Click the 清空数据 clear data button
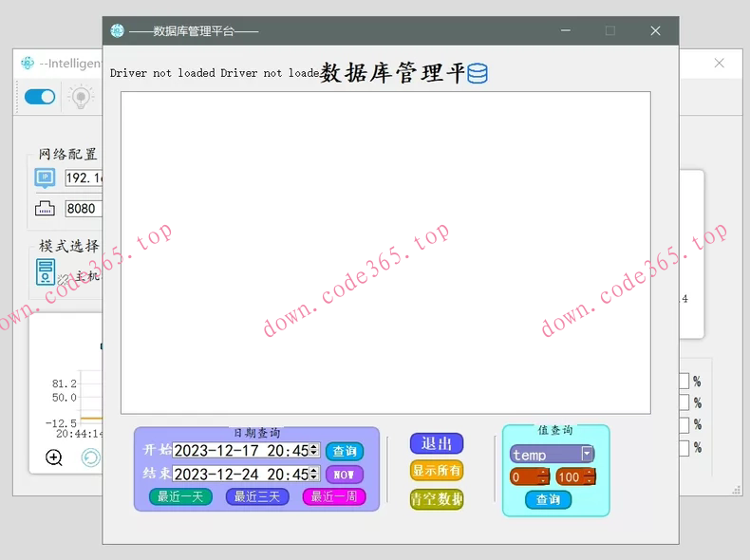Screen dimensions: 750x560 tap(437, 499)
